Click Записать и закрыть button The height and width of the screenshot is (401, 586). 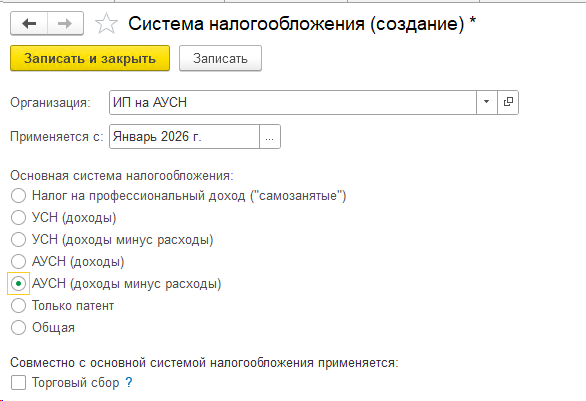pos(90,58)
